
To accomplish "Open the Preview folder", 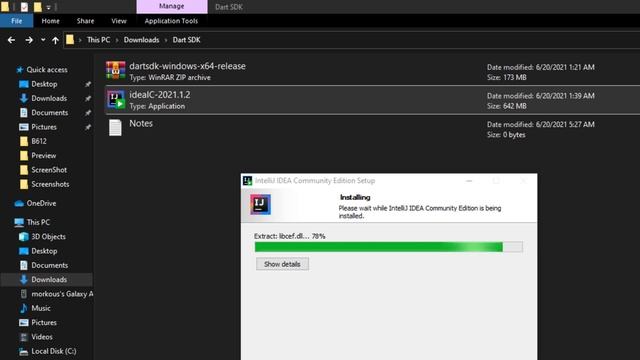I will pyautogui.click(x=44, y=156).
